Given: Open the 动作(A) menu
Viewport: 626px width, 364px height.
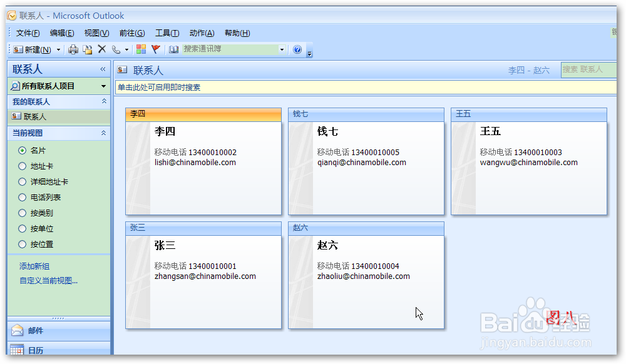Looking at the screenshot, I should pos(200,33).
